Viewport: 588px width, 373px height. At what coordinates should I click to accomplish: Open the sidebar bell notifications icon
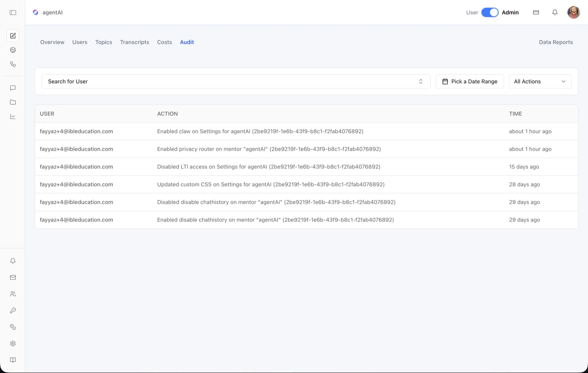tap(13, 261)
